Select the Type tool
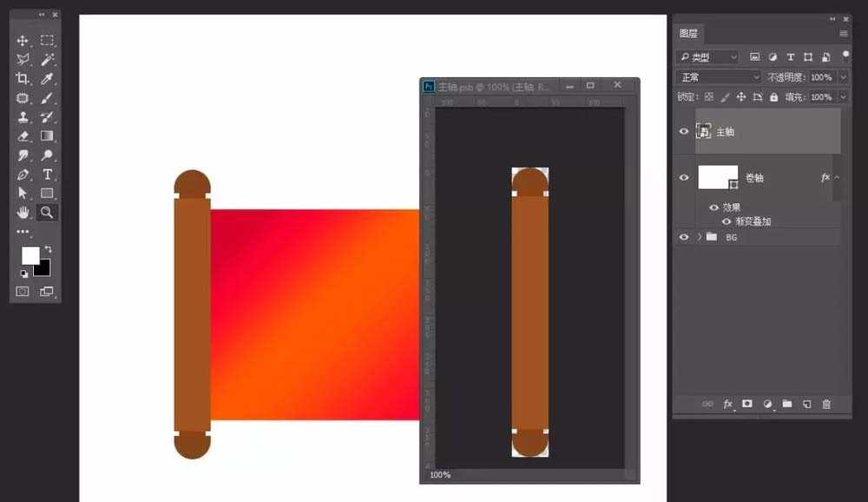868x502 pixels. [x=47, y=174]
